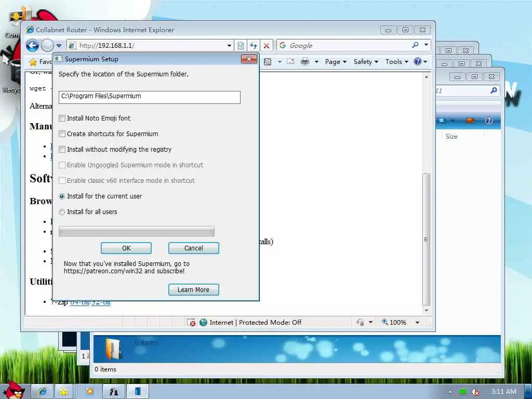The image size is (532, 399).
Task: Click the red stop loading X icon
Action: tap(267, 46)
